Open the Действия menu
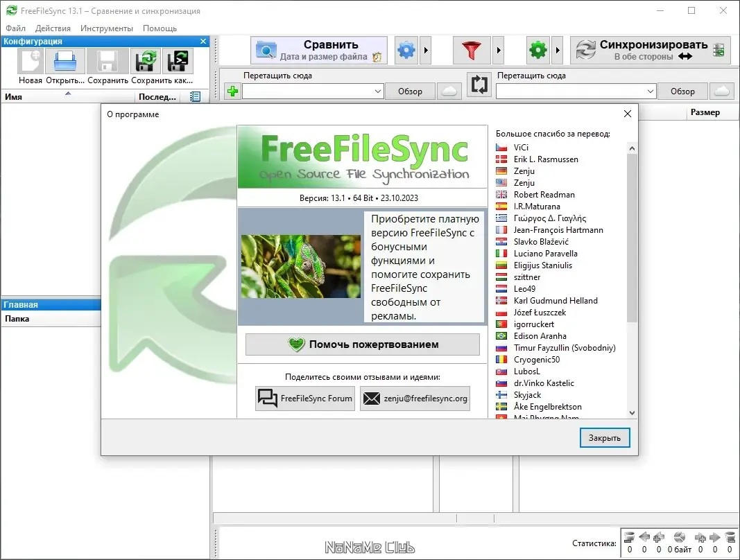This screenshot has width=740, height=560. click(53, 28)
